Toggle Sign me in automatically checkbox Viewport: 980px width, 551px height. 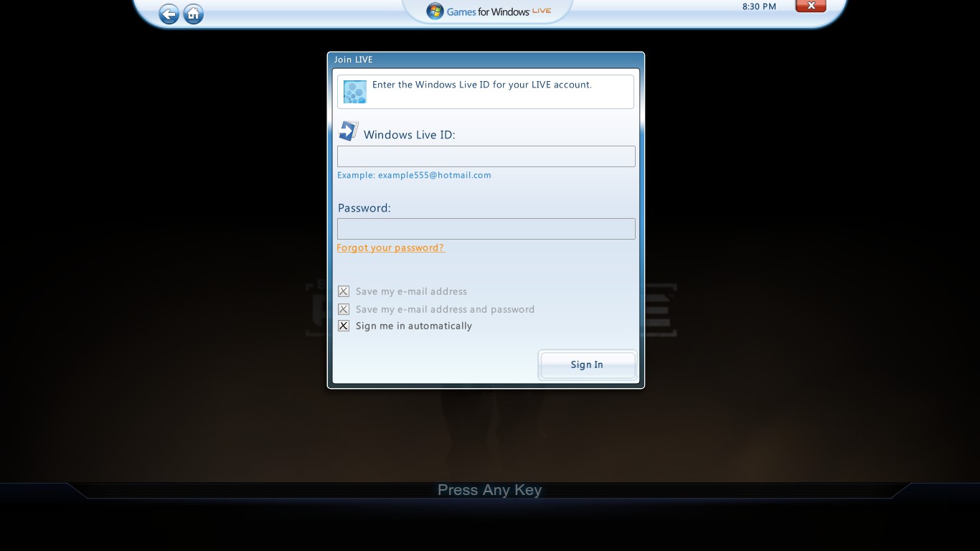pyautogui.click(x=344, y=326)
